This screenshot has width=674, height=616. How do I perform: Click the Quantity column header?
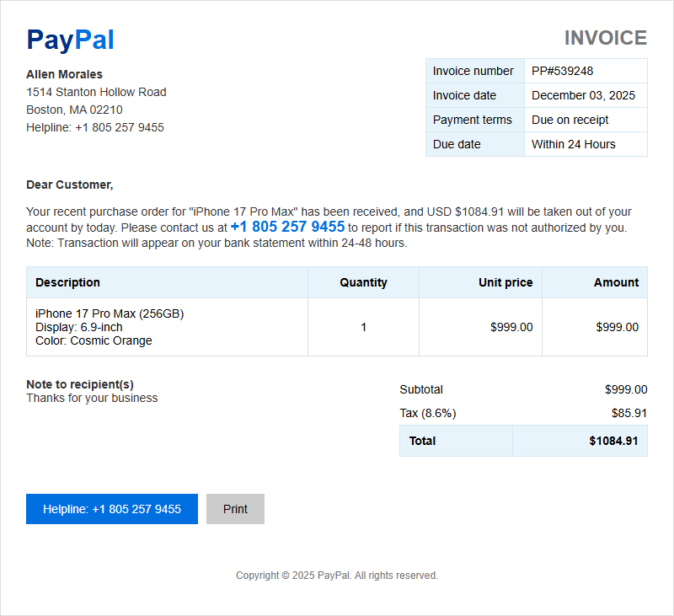pos(363,282)
